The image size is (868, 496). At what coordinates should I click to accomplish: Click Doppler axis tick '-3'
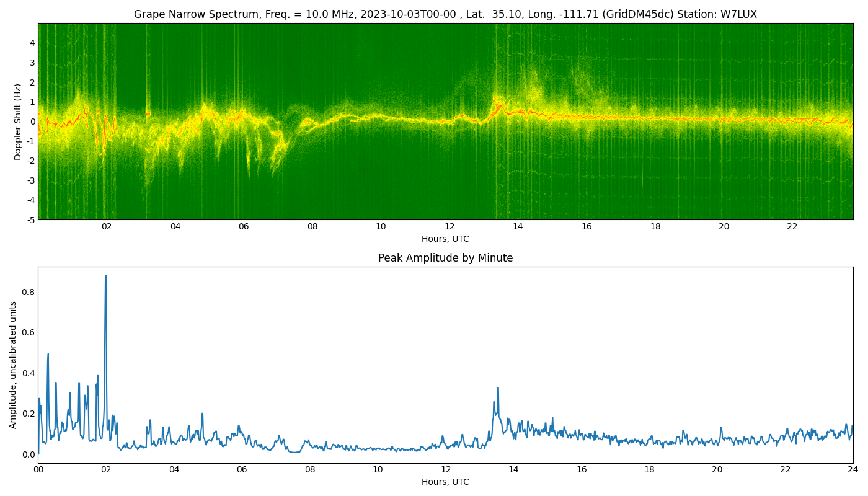(x=30, y=180)
